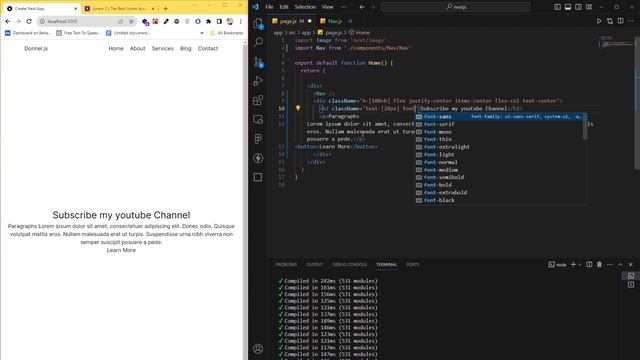Viewport: 640px width, 360px height.
Task: Open the Selection menu
Action: [305, 7]
